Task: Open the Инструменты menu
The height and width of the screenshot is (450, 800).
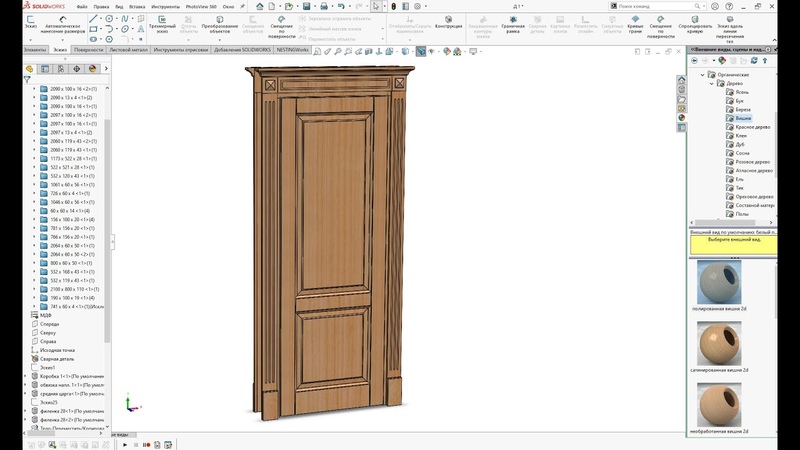Action: 166,6
